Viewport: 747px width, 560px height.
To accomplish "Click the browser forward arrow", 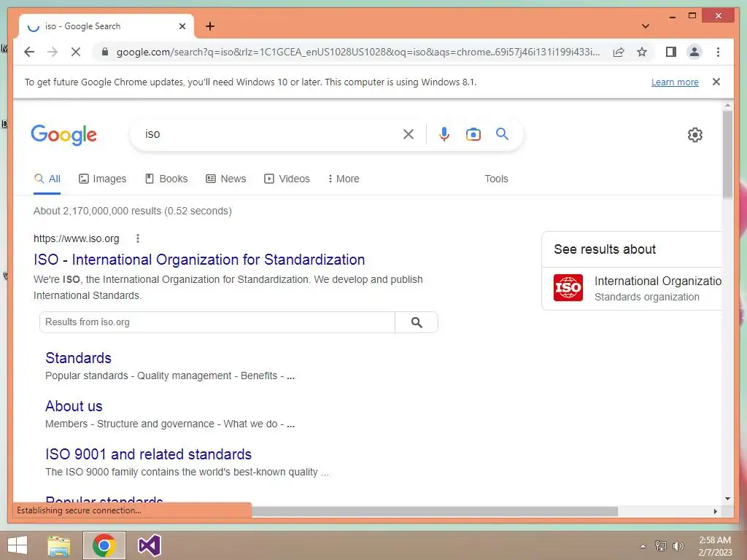I will [x=53, y=52].
